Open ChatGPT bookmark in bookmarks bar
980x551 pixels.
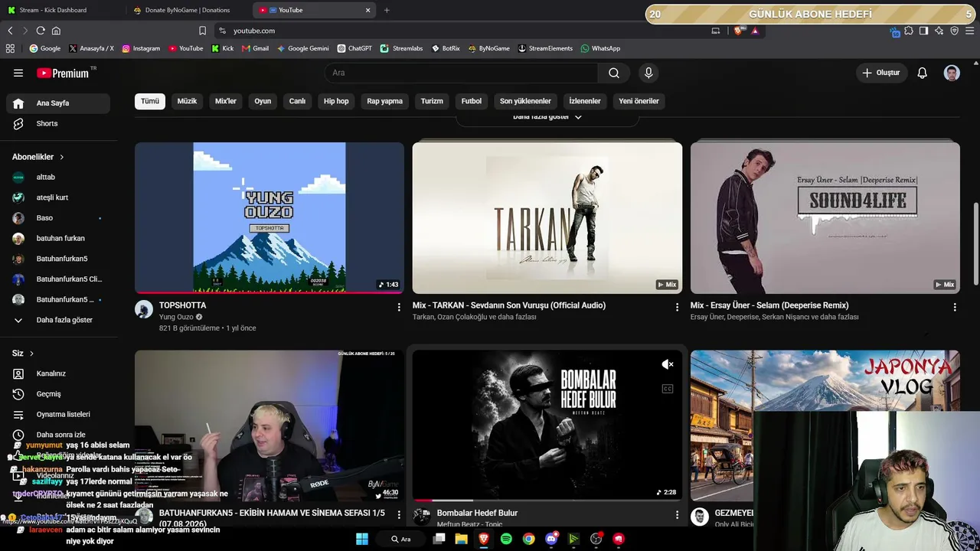354,48
